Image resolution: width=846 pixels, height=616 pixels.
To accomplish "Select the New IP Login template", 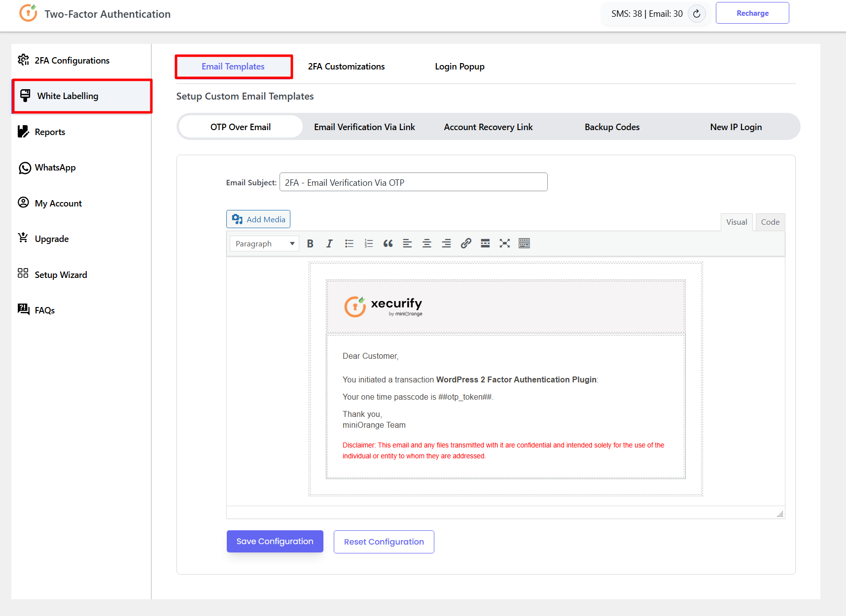I will [736, 127].
